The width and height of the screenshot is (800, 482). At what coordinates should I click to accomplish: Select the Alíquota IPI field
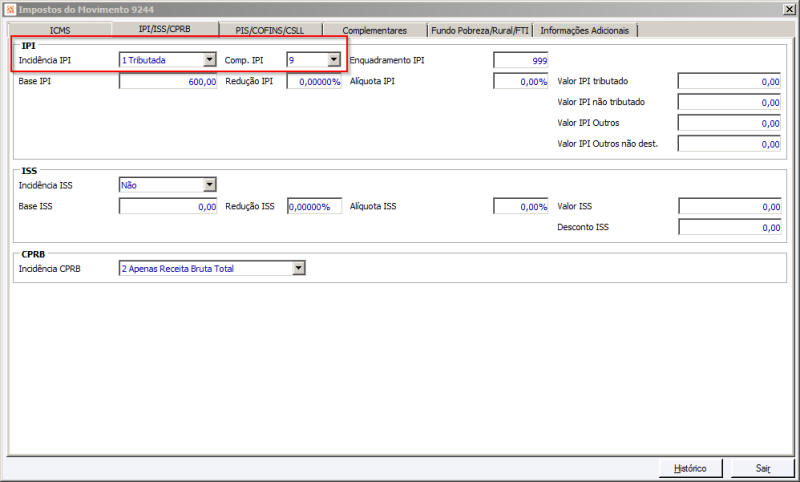pos(521,81)
